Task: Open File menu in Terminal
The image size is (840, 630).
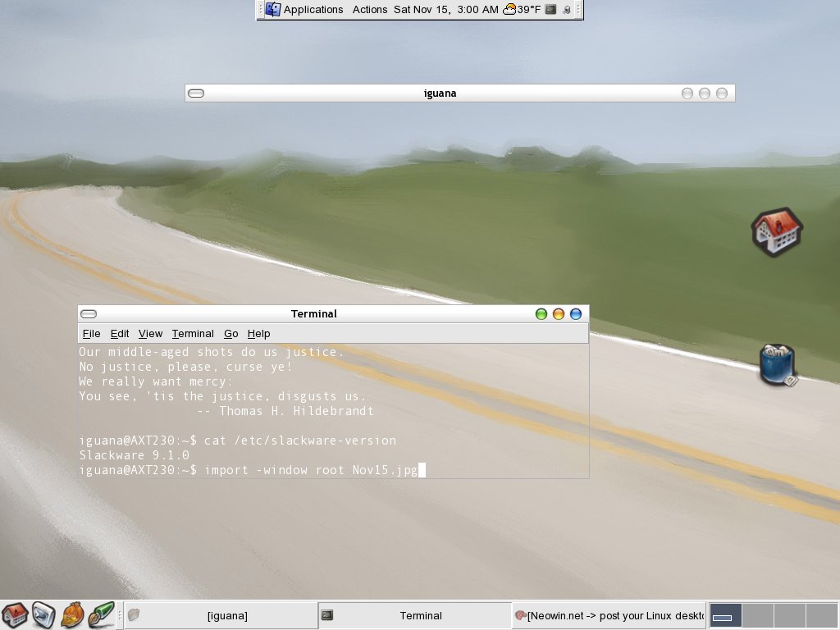Action: (x=92, y=334)
